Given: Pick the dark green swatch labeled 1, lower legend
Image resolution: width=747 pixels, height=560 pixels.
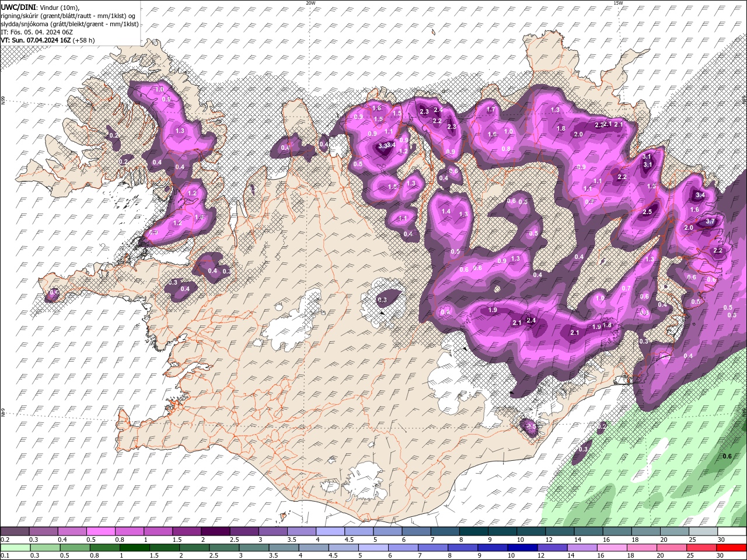Looking at the screenshot, I should 134,548.
